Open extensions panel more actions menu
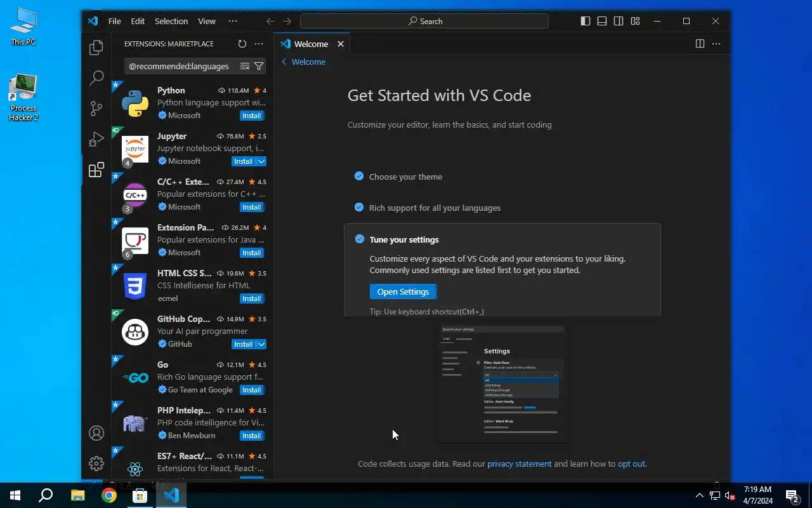 pyautogui.click(x=259, y=44)
